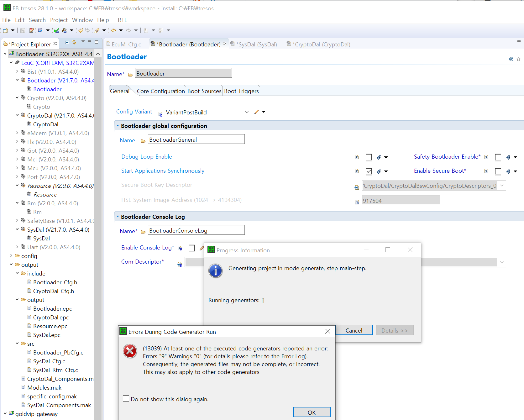524x420 pixels.
Task: Click the Undo arrow toolbar icon
Action: click(81, 30)
